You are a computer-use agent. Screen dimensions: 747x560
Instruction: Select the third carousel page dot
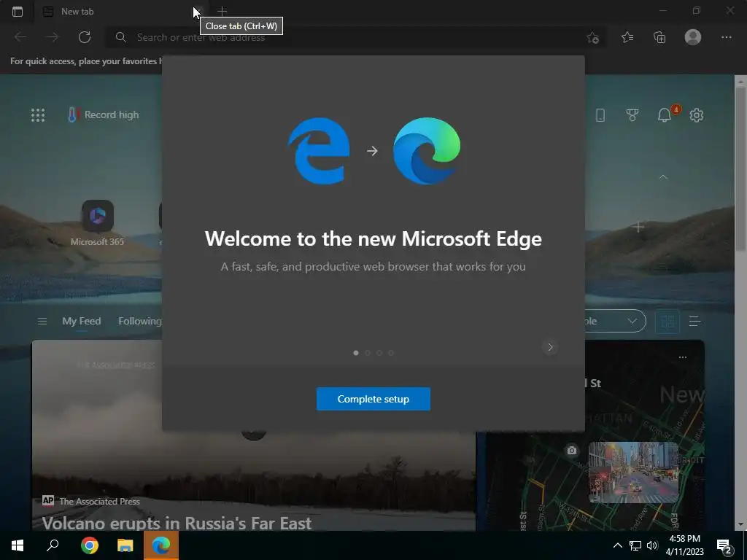tap(379, 353)
